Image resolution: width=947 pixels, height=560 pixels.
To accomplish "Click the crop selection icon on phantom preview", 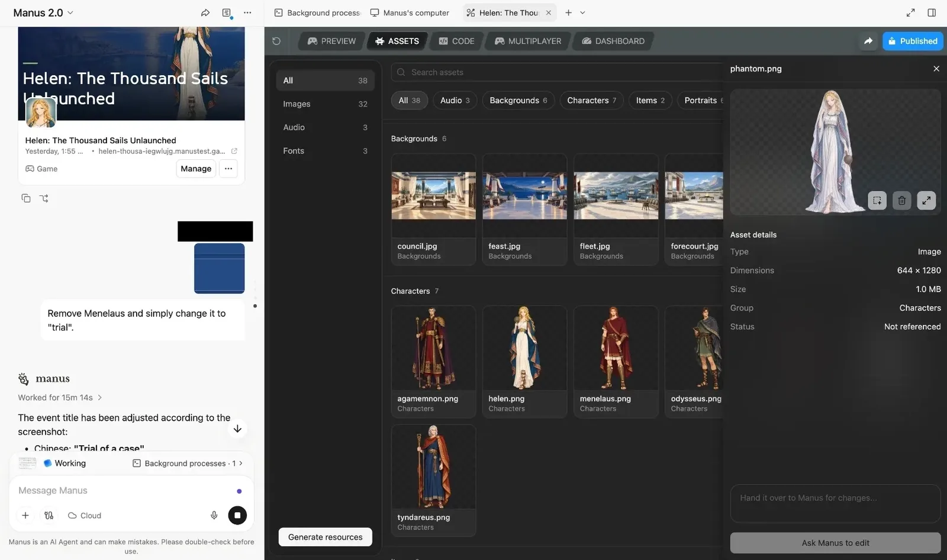I will coord(877,200).
